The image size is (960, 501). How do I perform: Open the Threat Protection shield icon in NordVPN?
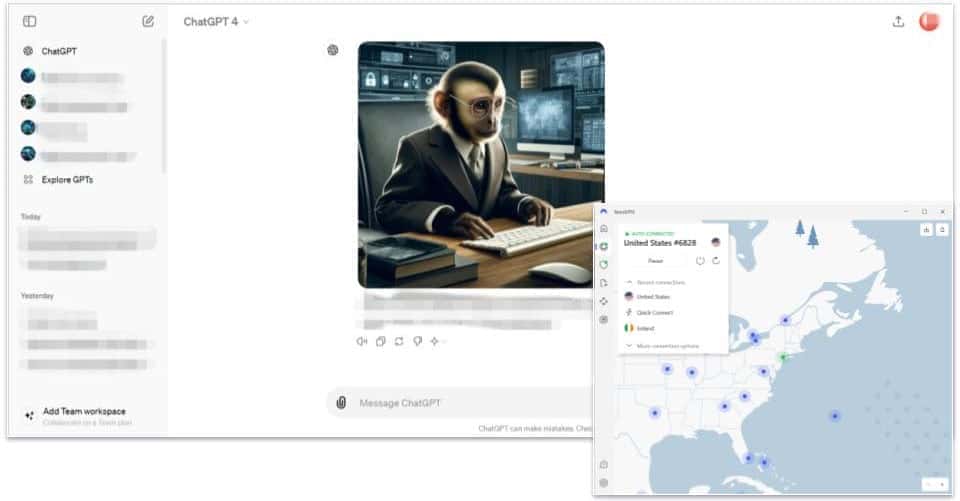(604, 265)
